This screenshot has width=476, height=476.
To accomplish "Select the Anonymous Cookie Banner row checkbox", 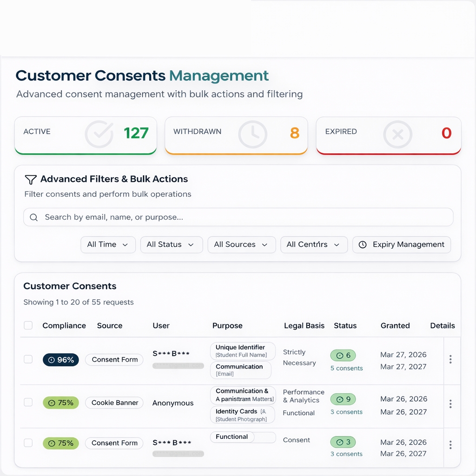I will click(x=28, y=403).
